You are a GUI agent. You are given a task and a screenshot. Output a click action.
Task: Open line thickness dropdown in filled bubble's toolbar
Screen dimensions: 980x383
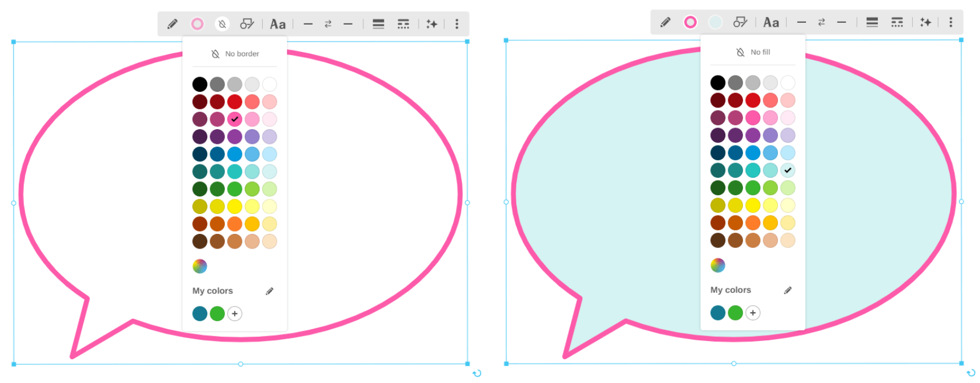coord(872,22)
